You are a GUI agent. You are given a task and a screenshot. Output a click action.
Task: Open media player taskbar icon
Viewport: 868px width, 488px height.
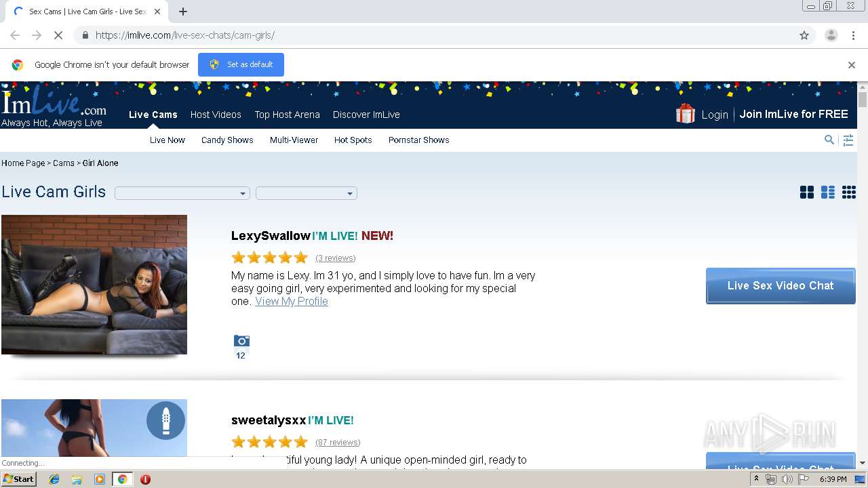coord(100,479)
